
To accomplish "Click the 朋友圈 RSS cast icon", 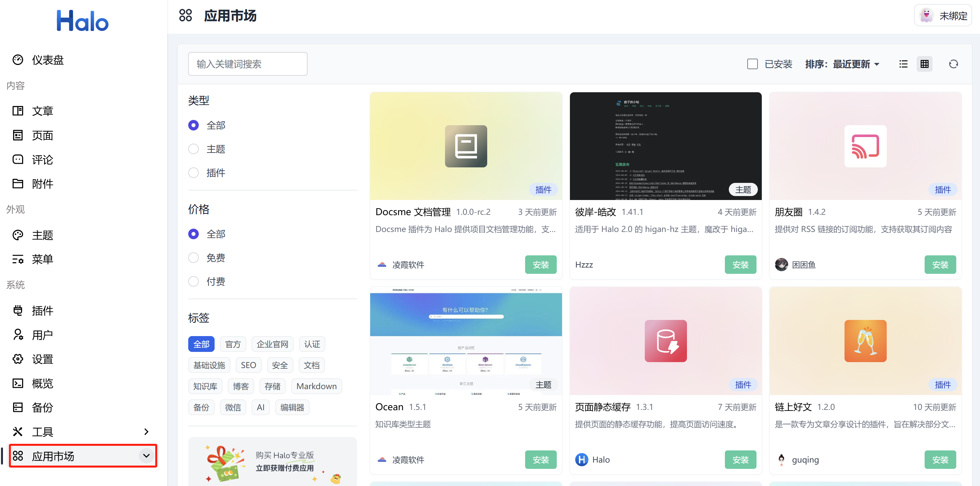I will click(865, 146).
